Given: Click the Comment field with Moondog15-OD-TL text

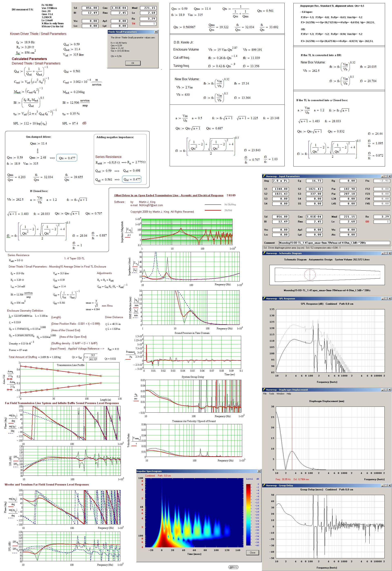Looking at the screenshot, I should (x=334, y=243).
